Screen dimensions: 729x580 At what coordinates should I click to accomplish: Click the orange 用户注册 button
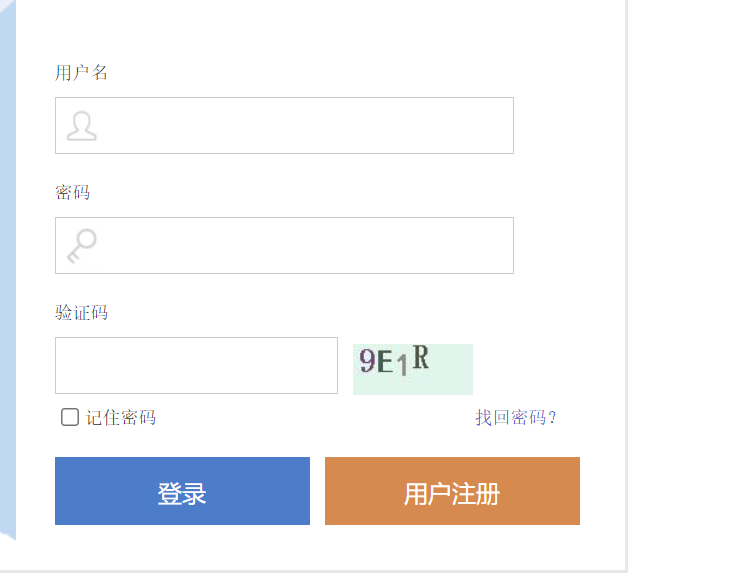point(452,491)
